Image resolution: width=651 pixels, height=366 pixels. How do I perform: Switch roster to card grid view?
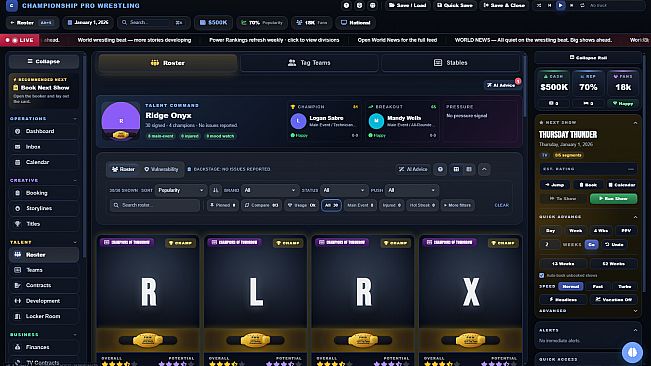click(x=456, y=169)
